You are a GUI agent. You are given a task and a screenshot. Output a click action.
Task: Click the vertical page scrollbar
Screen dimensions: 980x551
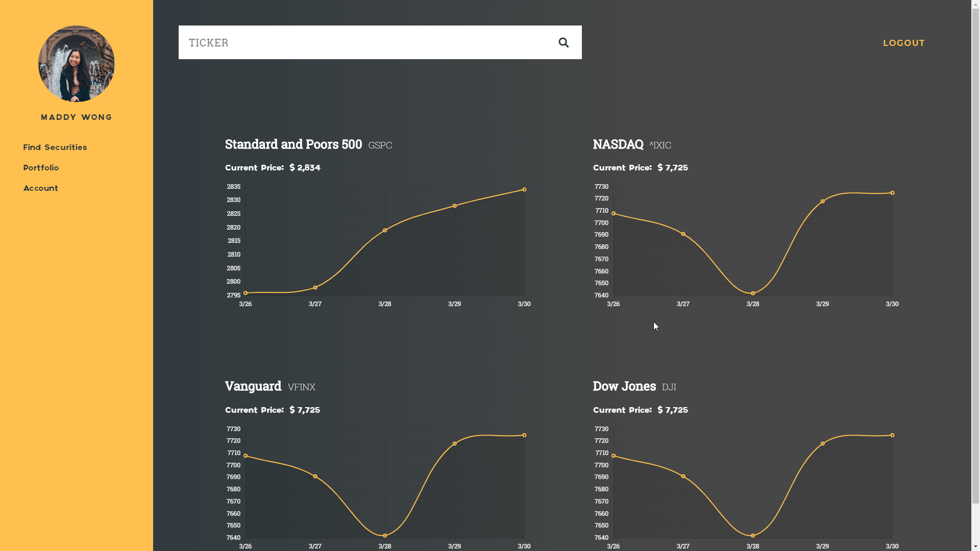coord(975,255)
